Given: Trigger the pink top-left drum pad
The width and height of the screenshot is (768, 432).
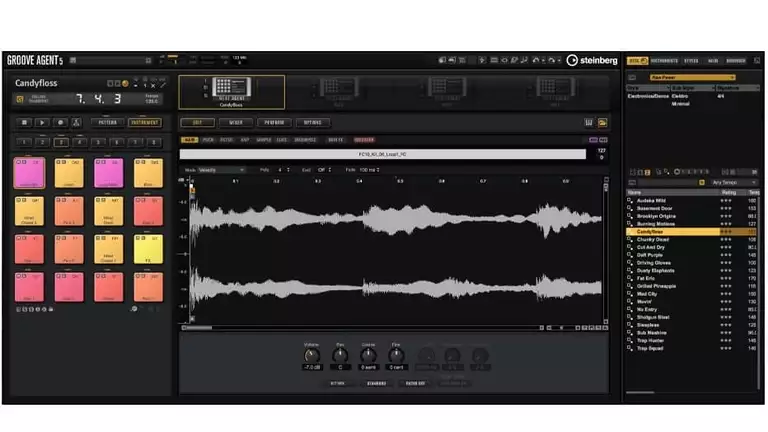Looking at the screenshot, I should coord(30,174).
